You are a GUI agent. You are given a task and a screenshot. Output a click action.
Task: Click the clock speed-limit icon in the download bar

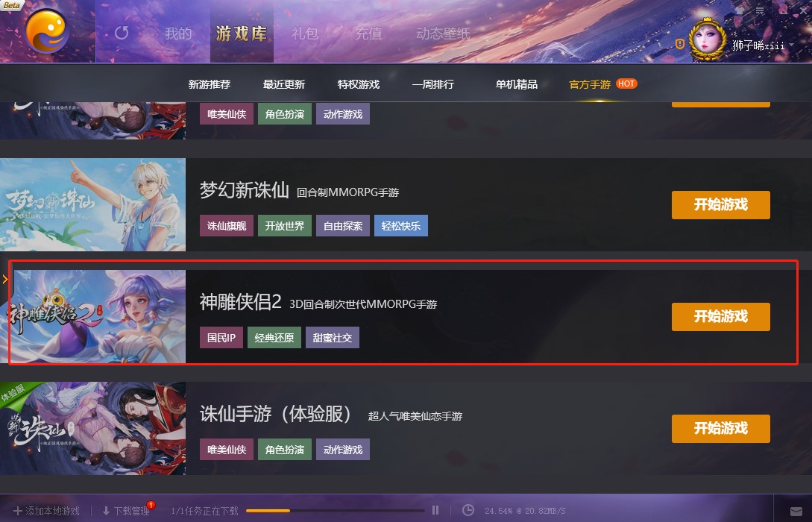(x=468, y=511)
